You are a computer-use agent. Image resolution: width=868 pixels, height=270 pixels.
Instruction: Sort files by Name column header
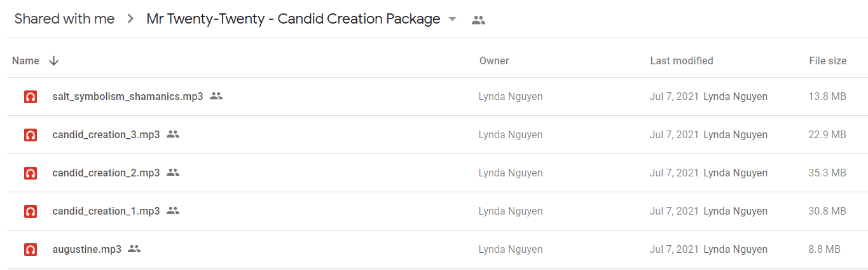pyautogui.click(x=25, y=60)
